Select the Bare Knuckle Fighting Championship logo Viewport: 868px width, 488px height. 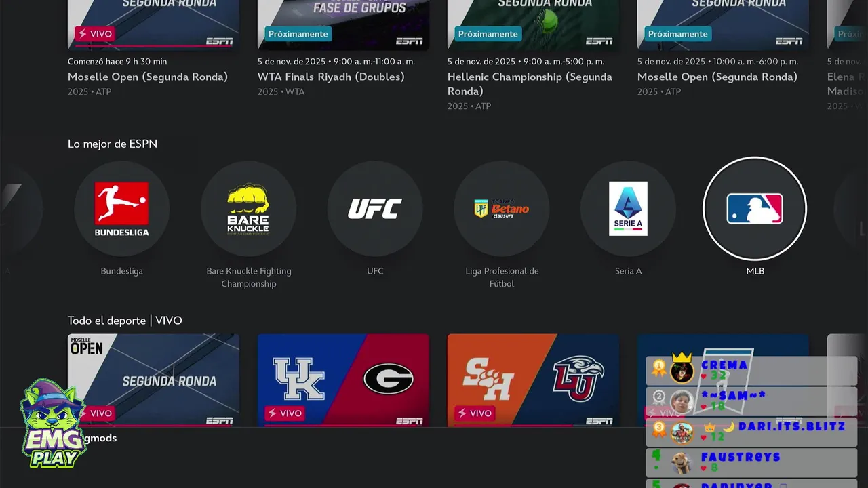248,209
